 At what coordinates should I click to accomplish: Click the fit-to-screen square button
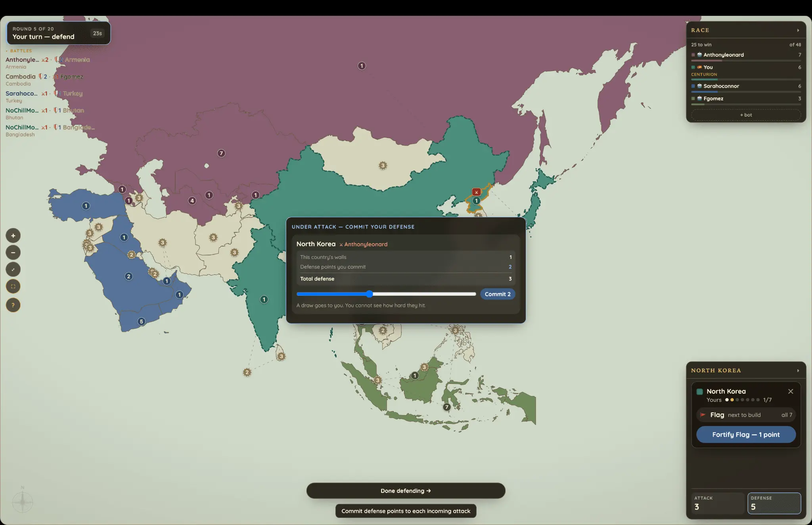tap(13, 286)
